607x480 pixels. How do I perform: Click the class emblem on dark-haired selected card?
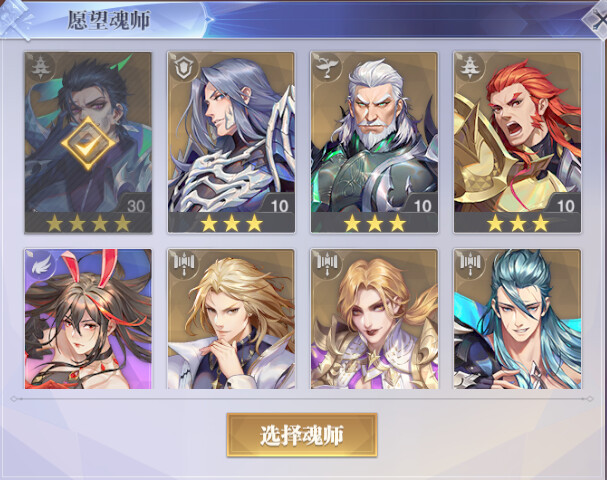point(39,67)
